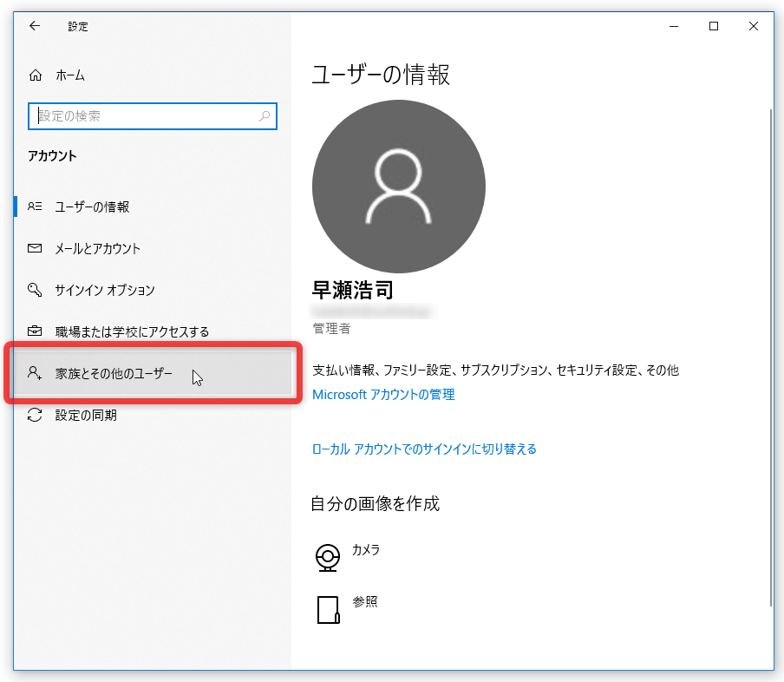Image resolution: width=784 pixels, height=682 pixels.
Task: Click the briefcase icon for 職場または学校
Action: tap(35, 331)
